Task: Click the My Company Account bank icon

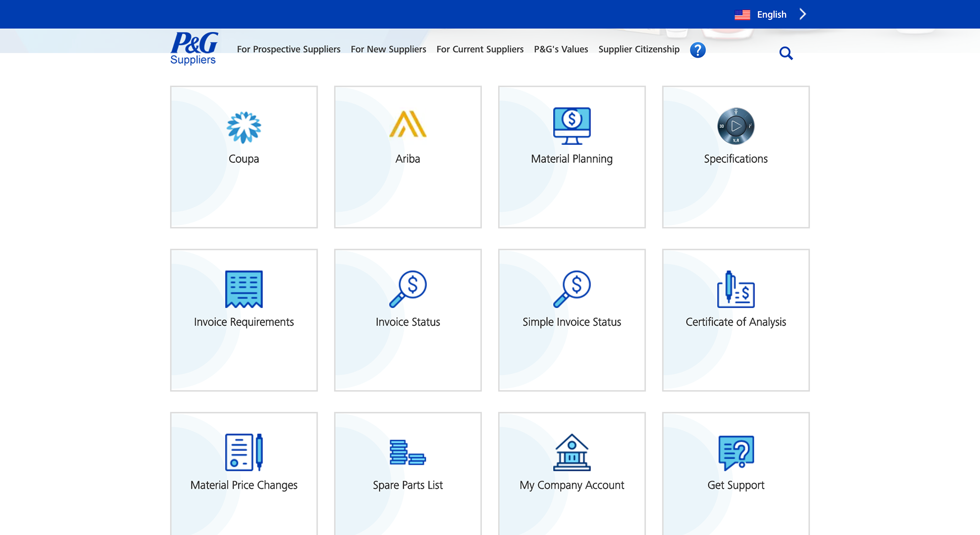Action: 572,452
